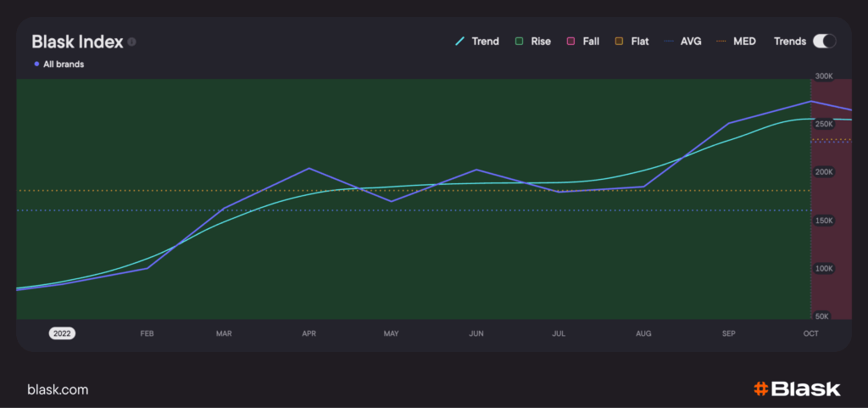Click the FEB month label
Viewport: 868px width, 408px height.
(147, 334)
